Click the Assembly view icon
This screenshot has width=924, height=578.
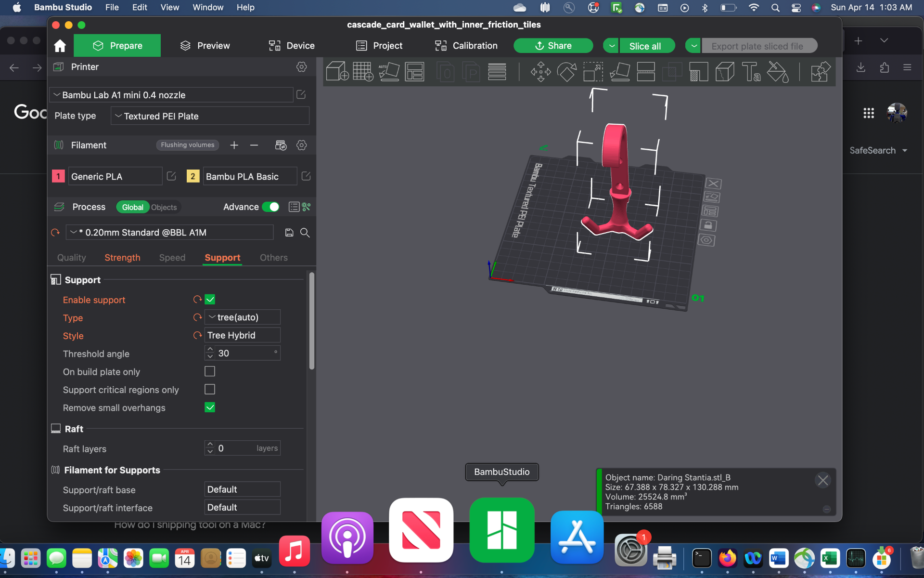(821, 72)
